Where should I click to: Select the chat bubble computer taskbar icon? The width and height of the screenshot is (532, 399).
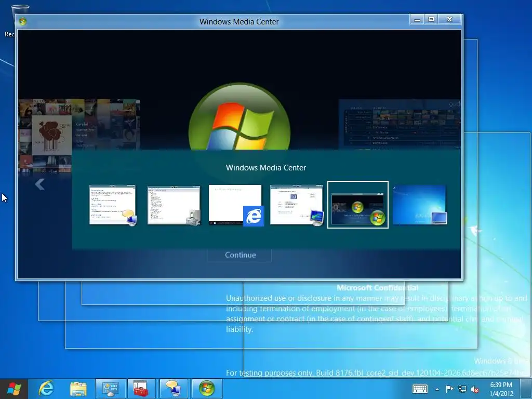(x=174, y=389)
